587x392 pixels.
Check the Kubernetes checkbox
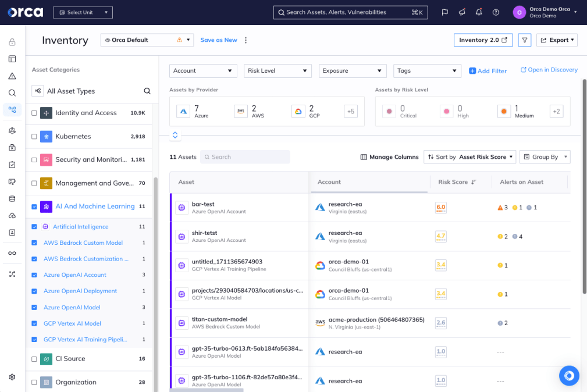pyautogui.click(x=34, y=137)
